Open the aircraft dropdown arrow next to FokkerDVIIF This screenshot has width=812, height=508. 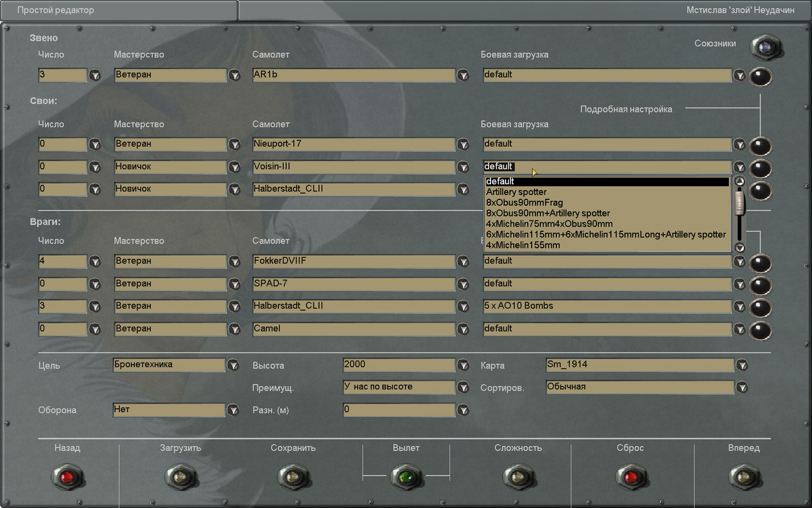(463, 262)
